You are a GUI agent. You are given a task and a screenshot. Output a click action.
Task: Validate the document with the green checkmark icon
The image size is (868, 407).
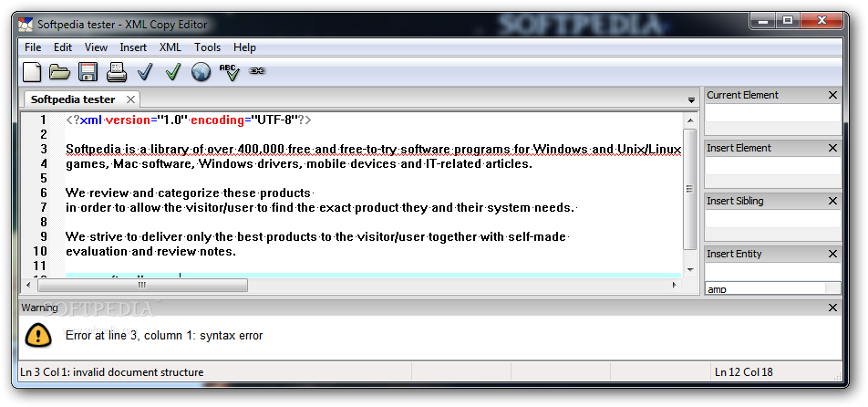[173, 71]
